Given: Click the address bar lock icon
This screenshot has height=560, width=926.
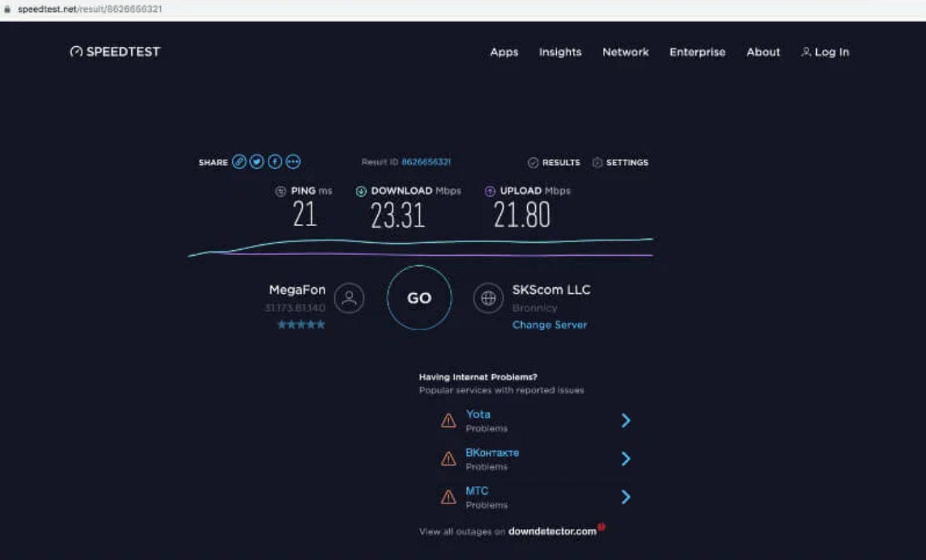Looking at the screenshot, I should point(7,10).
